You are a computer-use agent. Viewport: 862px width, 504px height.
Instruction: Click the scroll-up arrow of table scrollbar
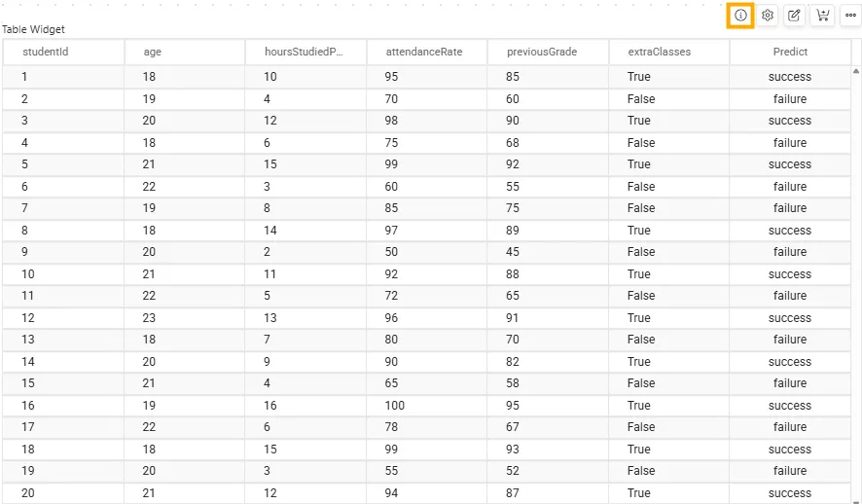click(856, 71)
